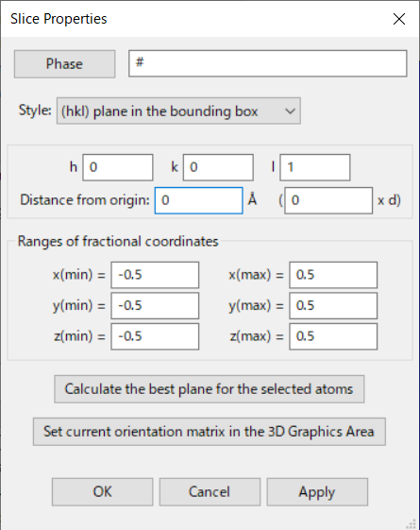This screenshot has width=420, height=530.
Task: Edit the z(min) coordinate field
Action: (155, 336)
